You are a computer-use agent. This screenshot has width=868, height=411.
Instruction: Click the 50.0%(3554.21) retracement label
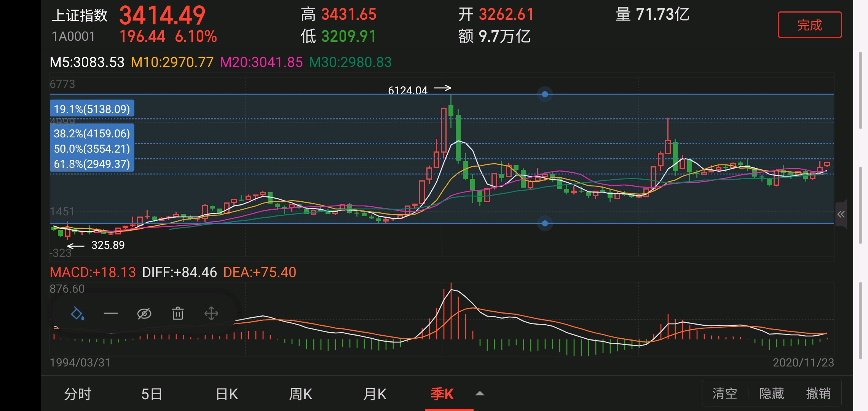(92, 148)
